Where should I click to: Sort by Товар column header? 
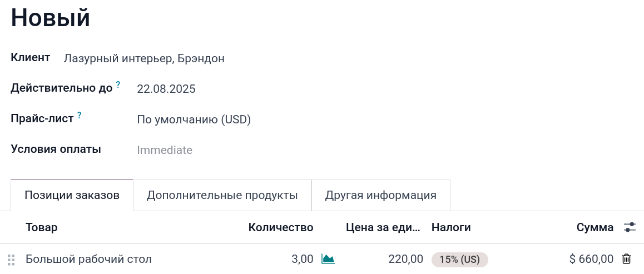(x=42, y=227)
